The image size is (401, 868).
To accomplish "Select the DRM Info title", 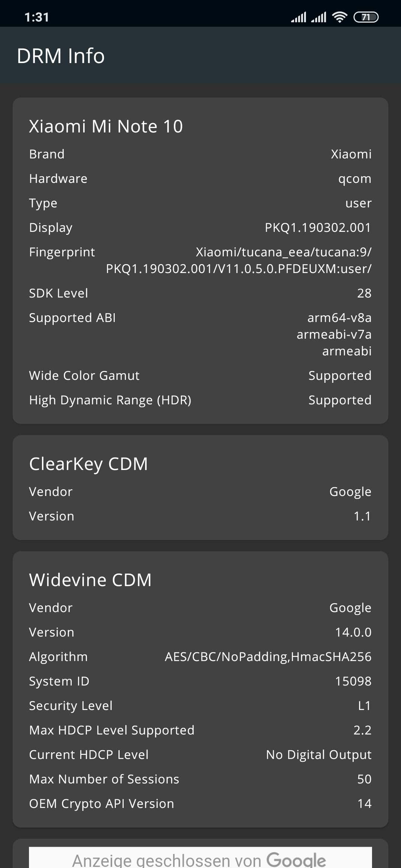I will [x=61, y=56].
